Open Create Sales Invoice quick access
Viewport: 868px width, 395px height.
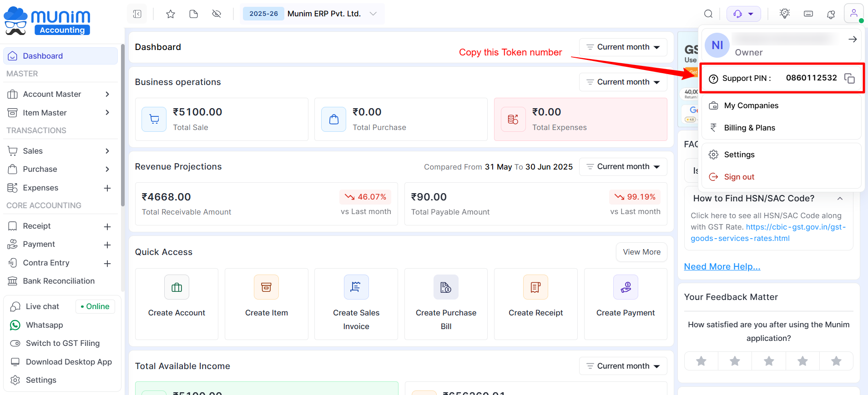pos(356,304)
